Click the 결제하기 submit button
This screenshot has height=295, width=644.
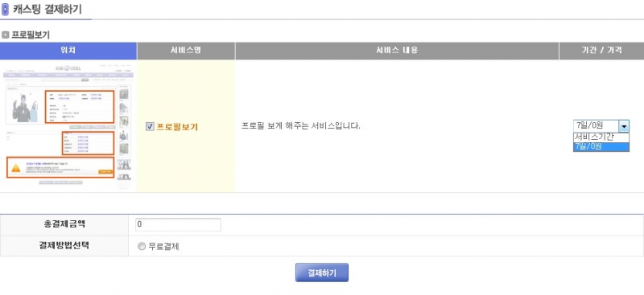coord(322,272)
